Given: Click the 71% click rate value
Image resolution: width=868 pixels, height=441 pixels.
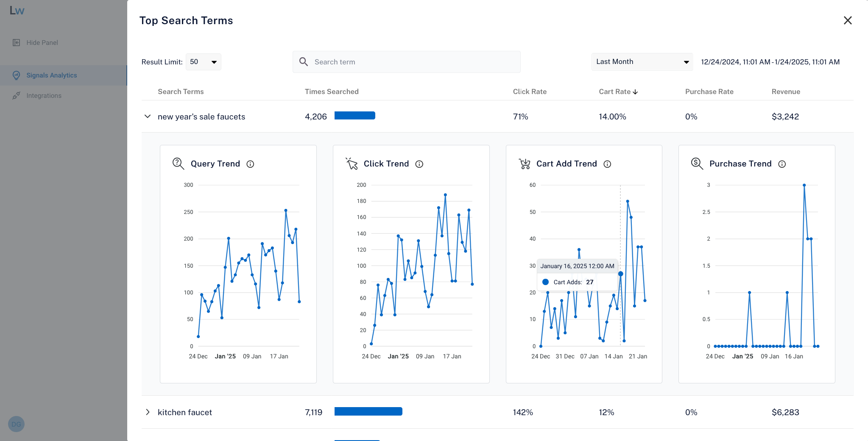Looking at the screenshot, I should (x=521, y=116).
